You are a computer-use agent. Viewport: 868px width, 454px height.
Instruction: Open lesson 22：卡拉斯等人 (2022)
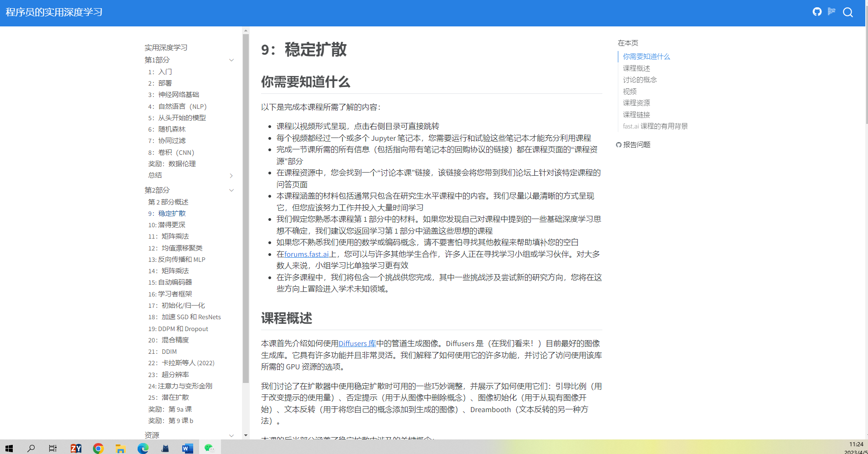(x=181, y=363)
